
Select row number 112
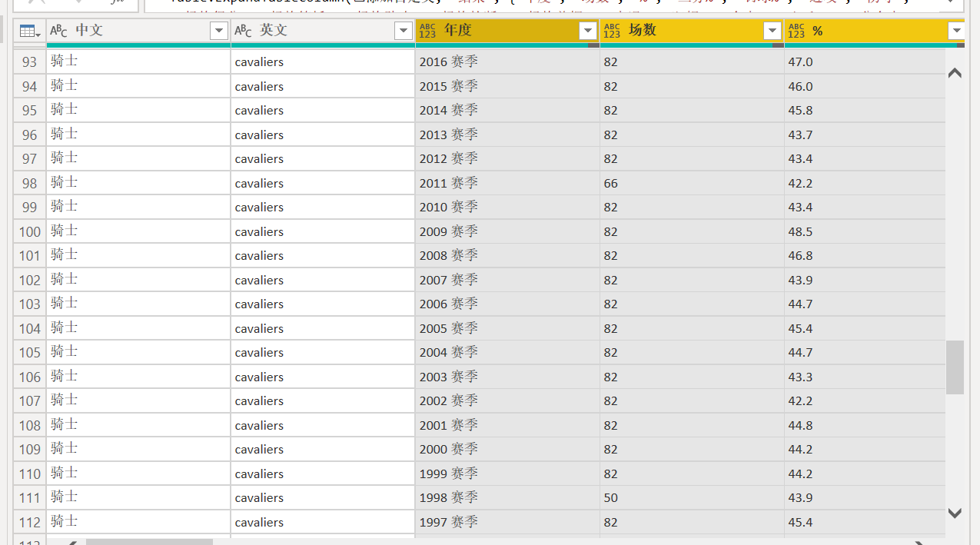point(30,523)
